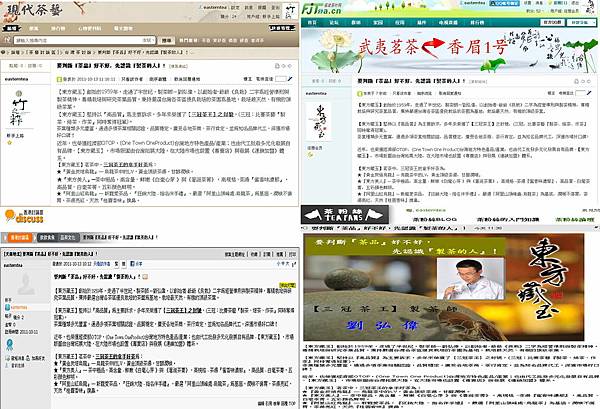Image resolution: width=600 pixels, height=409 pixels.
Task: Click the yellow highlighted tag at right of discuss post
Action: click(x=287, y=285)
